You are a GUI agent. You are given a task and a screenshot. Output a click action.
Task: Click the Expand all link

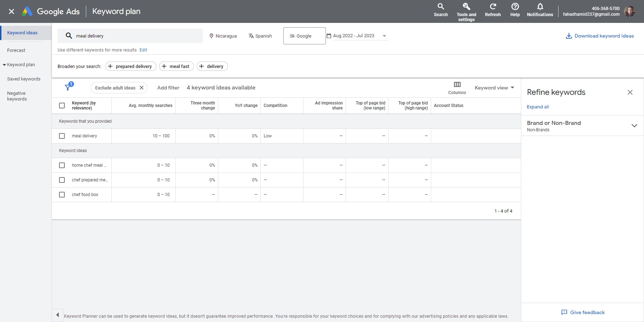point(538,107)
